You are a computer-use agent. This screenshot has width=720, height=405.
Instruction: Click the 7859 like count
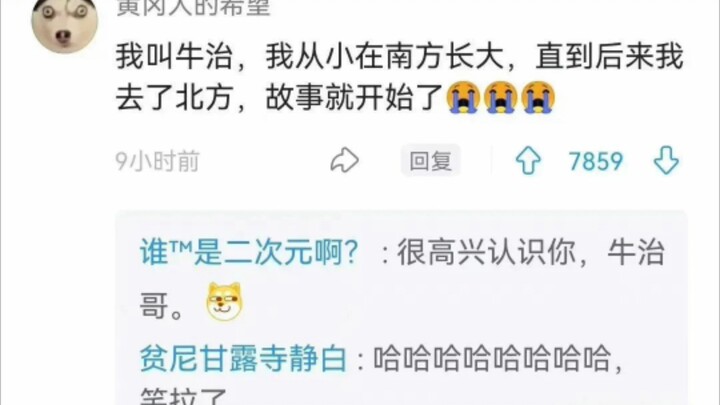click(x=596, y=161)
